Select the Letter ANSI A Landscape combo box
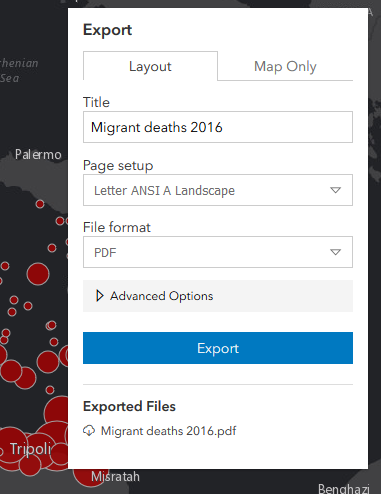Screen dimensions: 381x494 tap(218, 190)
